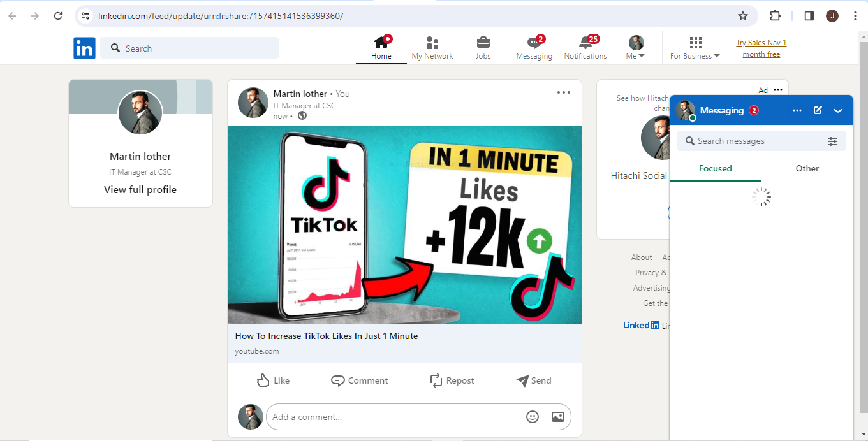The image size is (868, 441).
Task: Open messaging panel three-dot options
Action: pos(797,110)
